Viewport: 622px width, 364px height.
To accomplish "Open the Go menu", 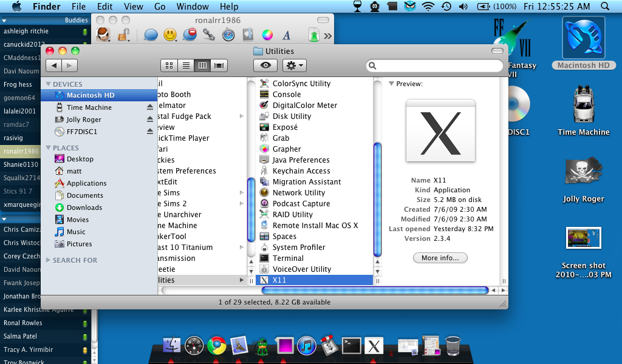I will point(160,6).
